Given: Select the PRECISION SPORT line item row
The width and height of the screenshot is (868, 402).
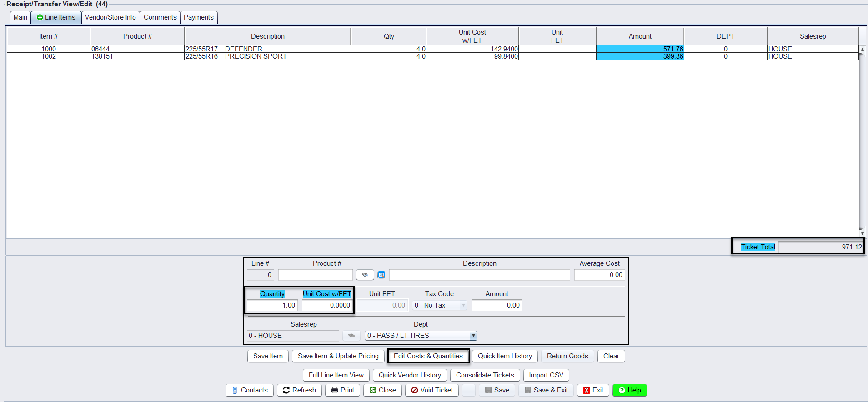Looking at the screenshot, I should click(x=256, y=56).
